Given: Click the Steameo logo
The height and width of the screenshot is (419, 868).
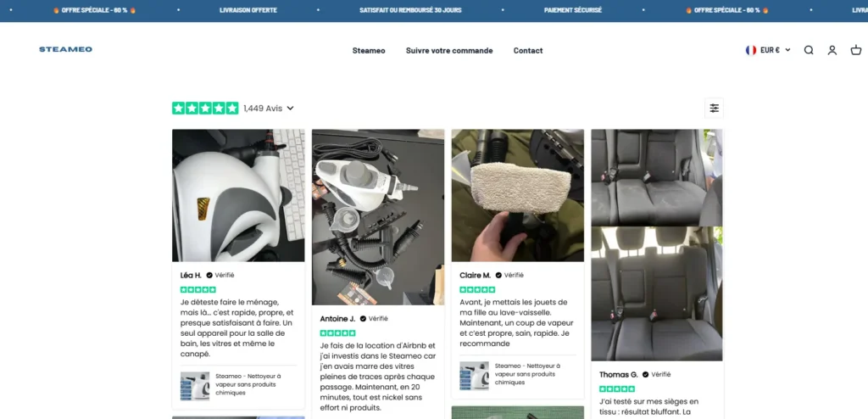Looking at the screenshot, I should coord(65,50).
